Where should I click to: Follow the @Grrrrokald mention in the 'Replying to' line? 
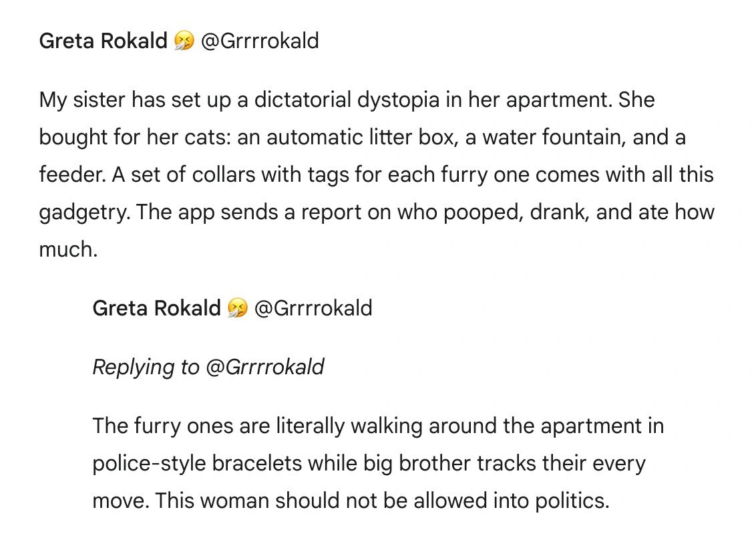[265, 367]
